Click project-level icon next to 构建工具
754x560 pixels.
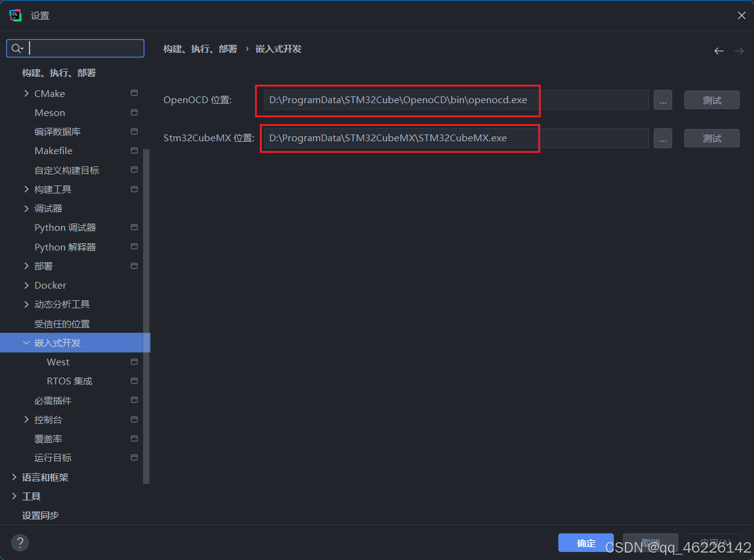pos(134,189)
